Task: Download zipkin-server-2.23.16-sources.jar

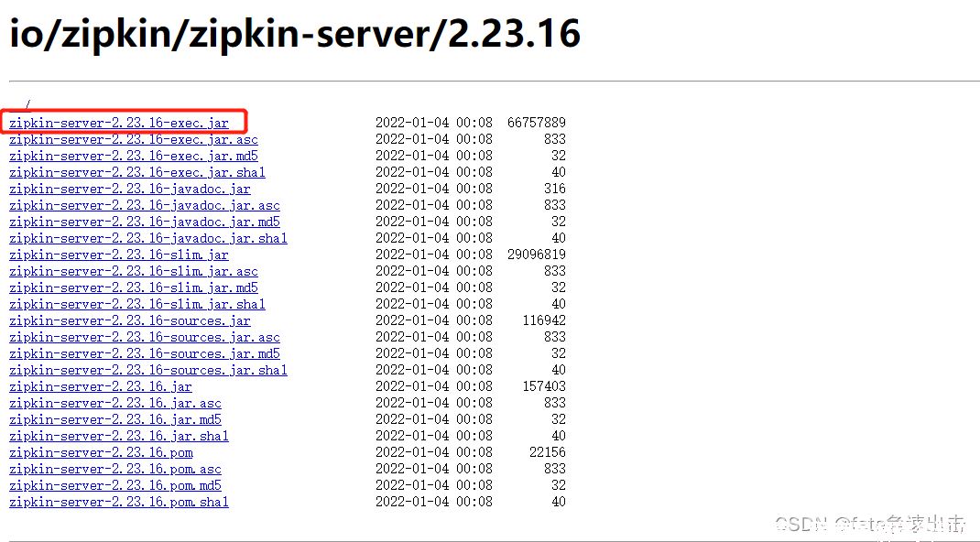Action: click(129, 320)
